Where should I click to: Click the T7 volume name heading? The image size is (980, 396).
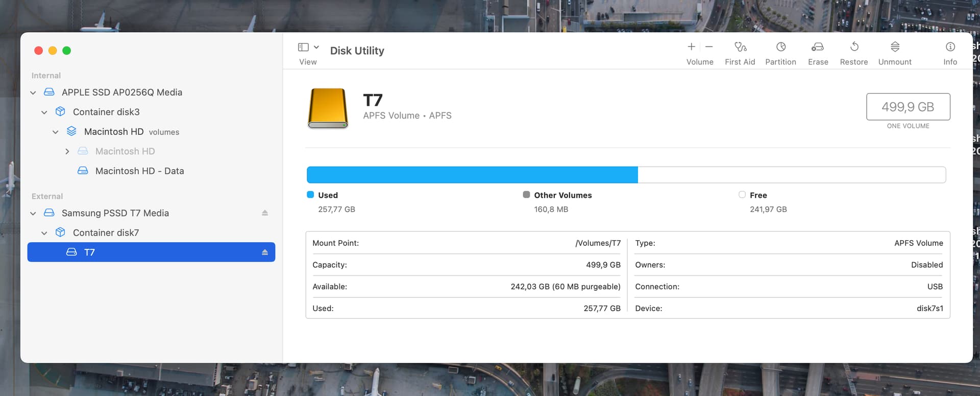click(x=373, y=100)
